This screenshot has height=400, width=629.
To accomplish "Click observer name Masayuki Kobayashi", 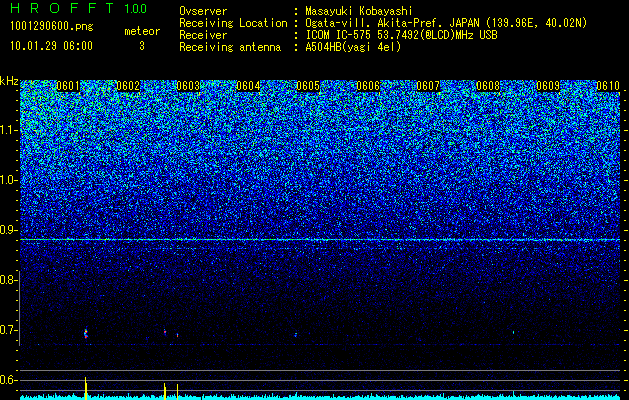I will point(359,11).
